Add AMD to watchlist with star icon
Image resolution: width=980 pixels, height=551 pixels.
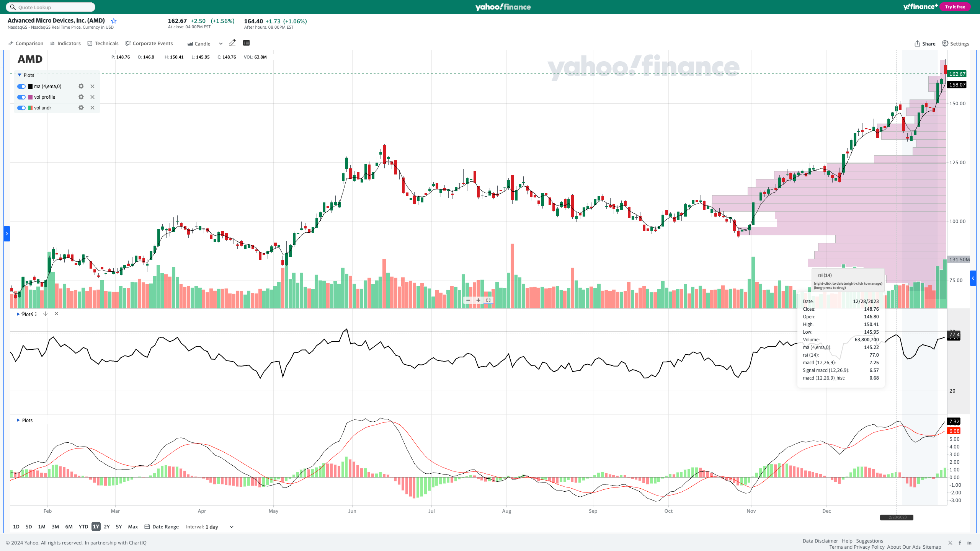point(114,21)
